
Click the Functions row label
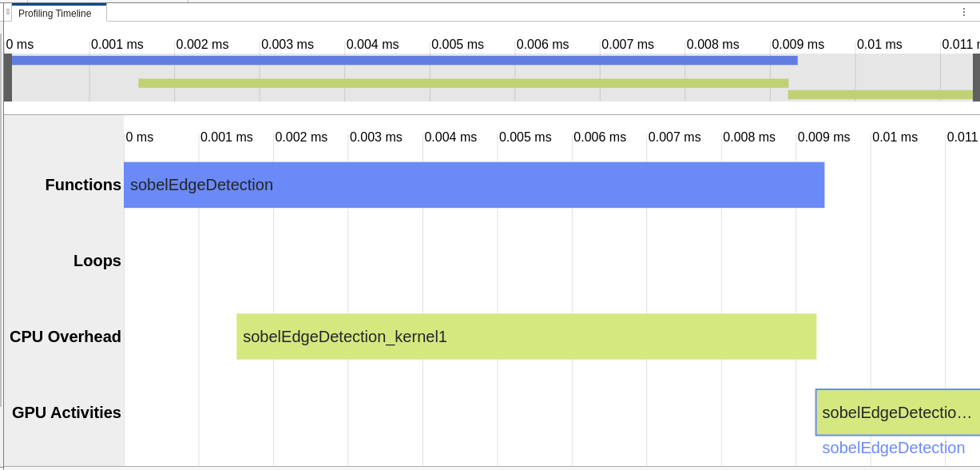pyautogui.click(x=83, y=185)
